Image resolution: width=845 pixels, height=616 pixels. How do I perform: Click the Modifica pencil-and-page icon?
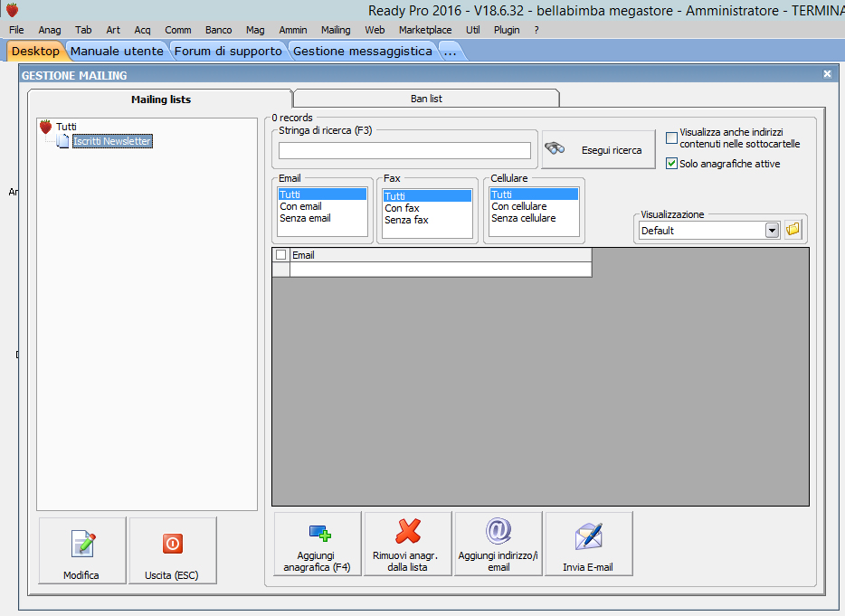(83, 544)
